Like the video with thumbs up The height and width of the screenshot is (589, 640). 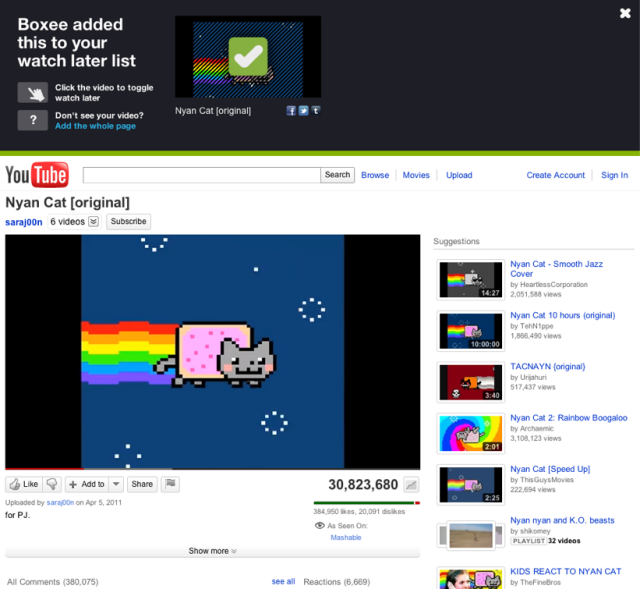point(24,484)
